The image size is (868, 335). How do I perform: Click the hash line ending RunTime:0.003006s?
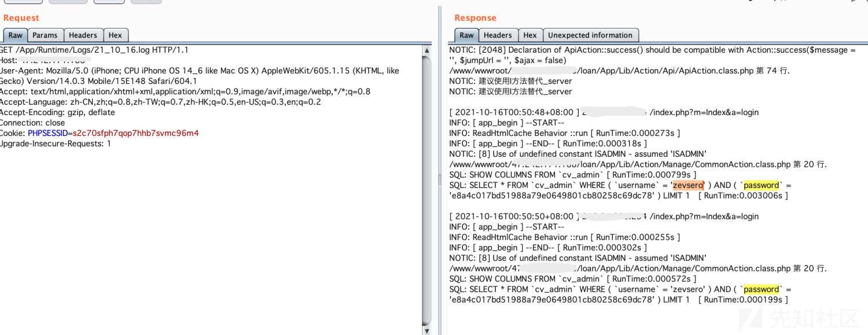tap(618, 196)
